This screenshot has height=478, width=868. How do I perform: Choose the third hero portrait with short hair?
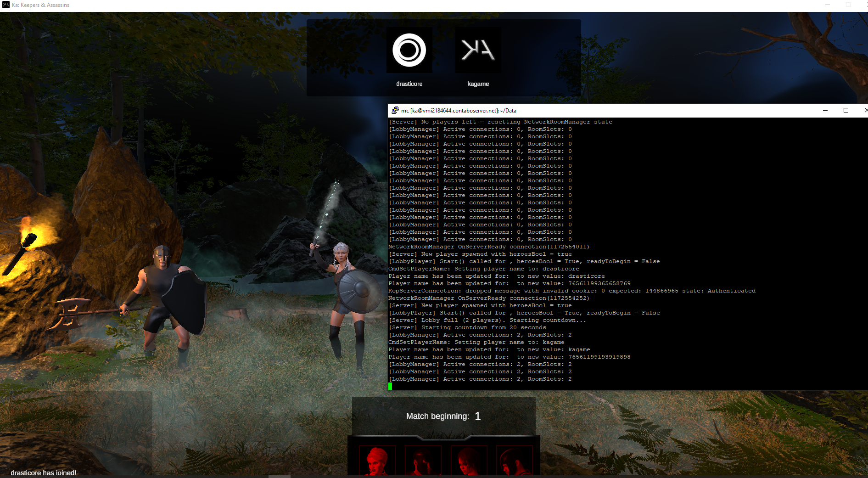click(x=469, y=461)
